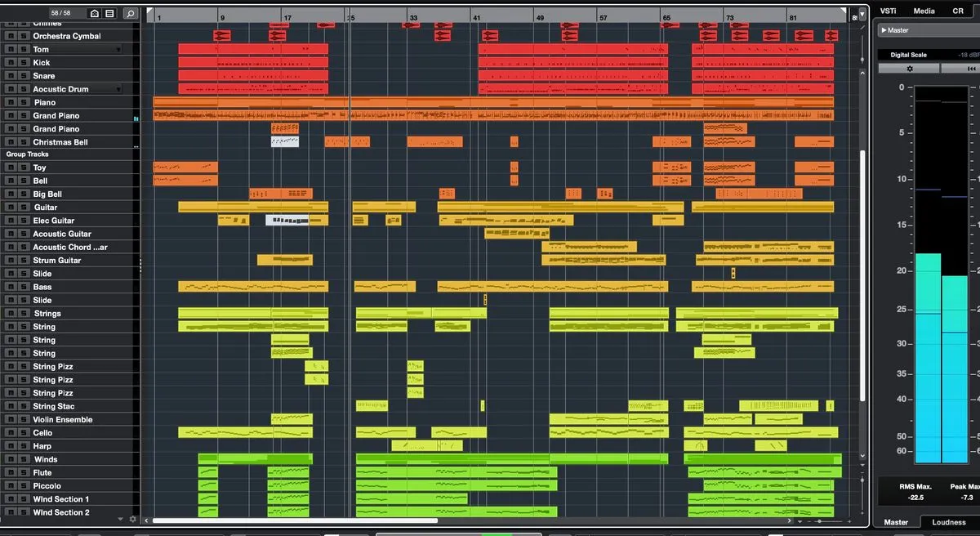This screenshot has height=536, width=980.
Task: Switch to the Media tab
Action: click(924, 11)
